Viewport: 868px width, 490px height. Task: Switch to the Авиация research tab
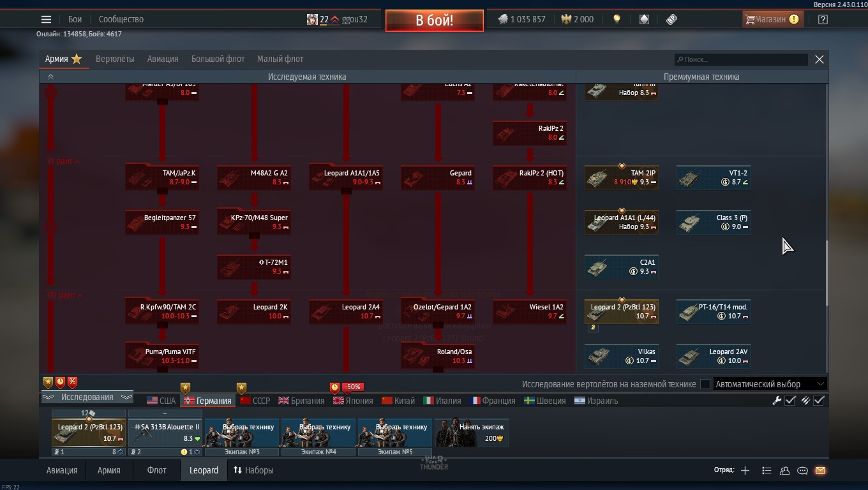click(163, 59)
